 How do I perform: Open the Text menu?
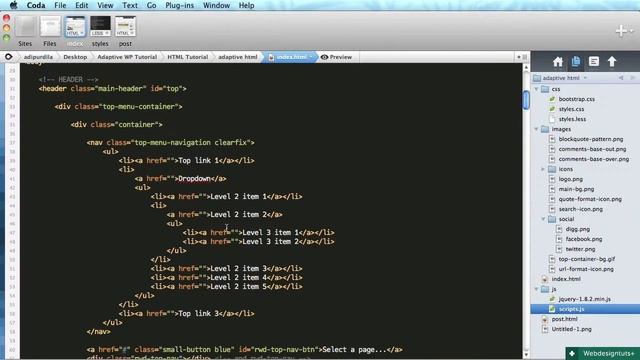130,5
